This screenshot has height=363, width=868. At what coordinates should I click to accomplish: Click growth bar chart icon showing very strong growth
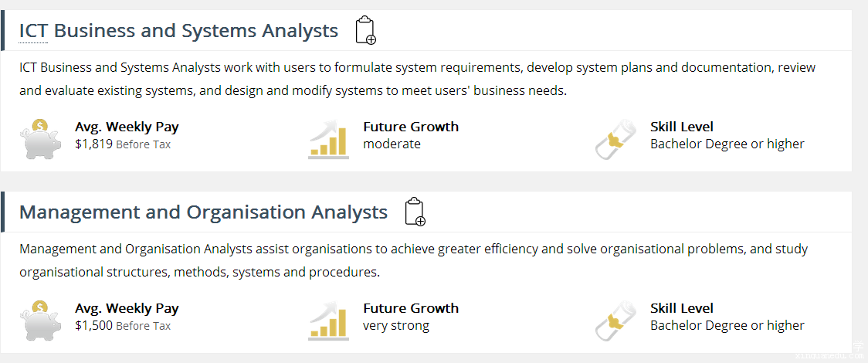coord(328,321)
